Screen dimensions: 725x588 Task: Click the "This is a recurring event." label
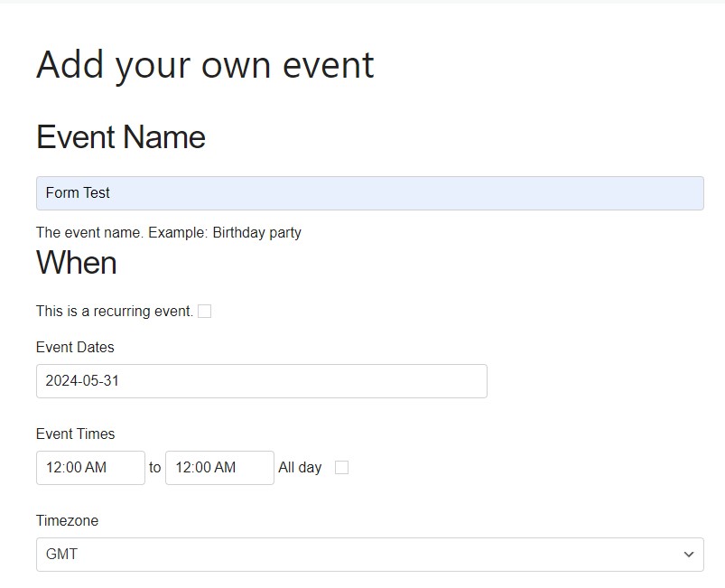point(115,312)
